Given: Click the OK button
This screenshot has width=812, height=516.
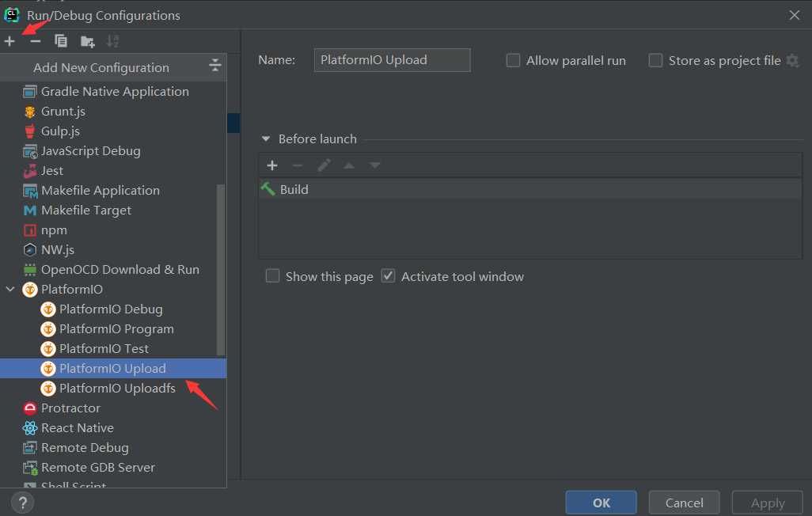Looking at the screenshot, I should pos(601,503).
